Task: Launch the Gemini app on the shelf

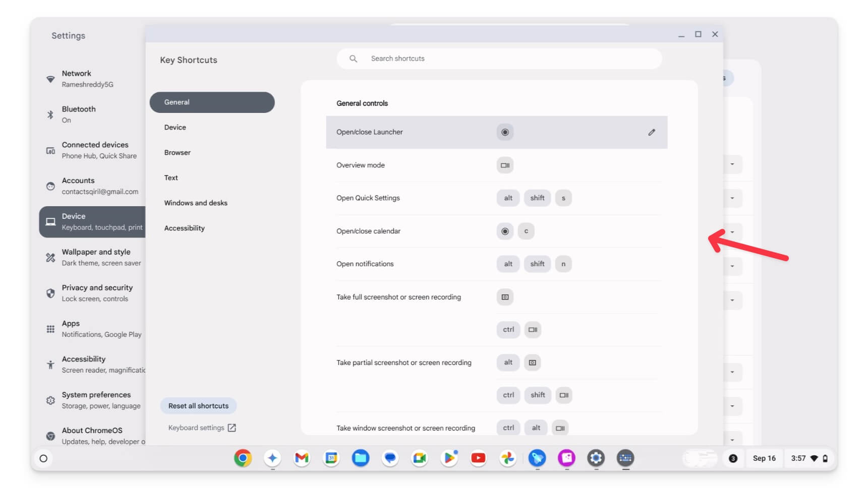Action: pyautogui.click(x=272, y=458)
